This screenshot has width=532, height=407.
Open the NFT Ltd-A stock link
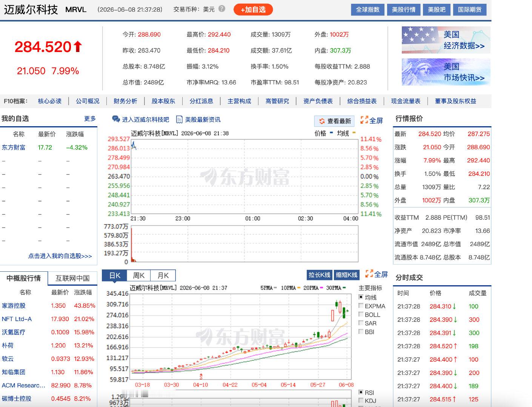pos(17,319)
